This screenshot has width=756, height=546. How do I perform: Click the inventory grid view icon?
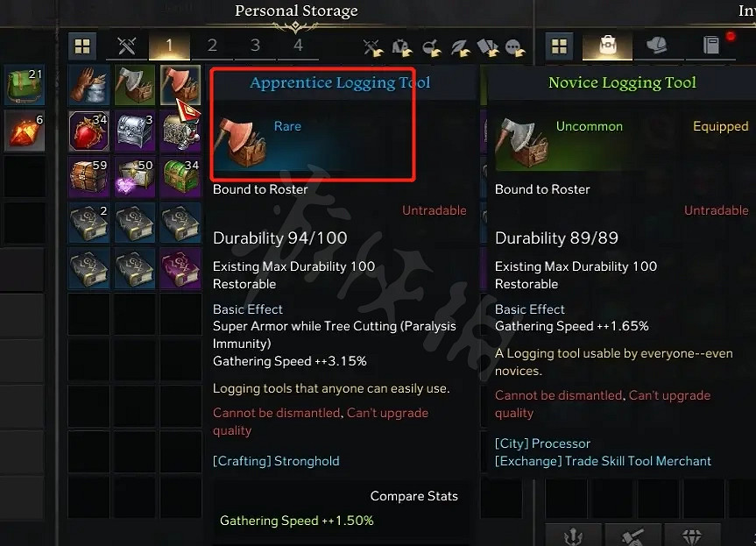[x=559, y=46]
